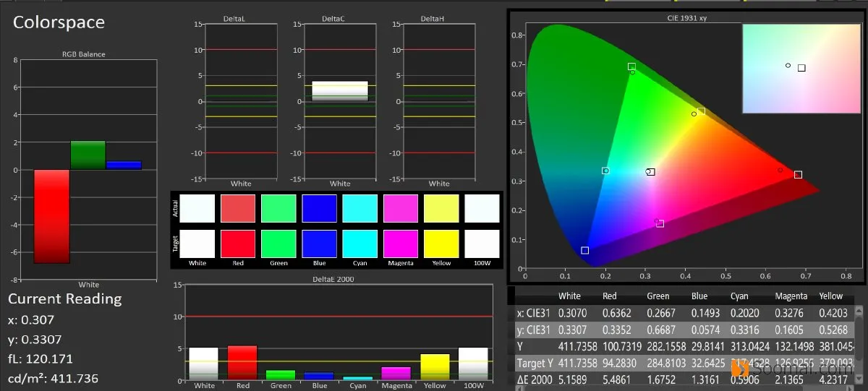Click the cyan target square on CIE diagram
This screenshot has width=868, height=391.
[605, 171]
